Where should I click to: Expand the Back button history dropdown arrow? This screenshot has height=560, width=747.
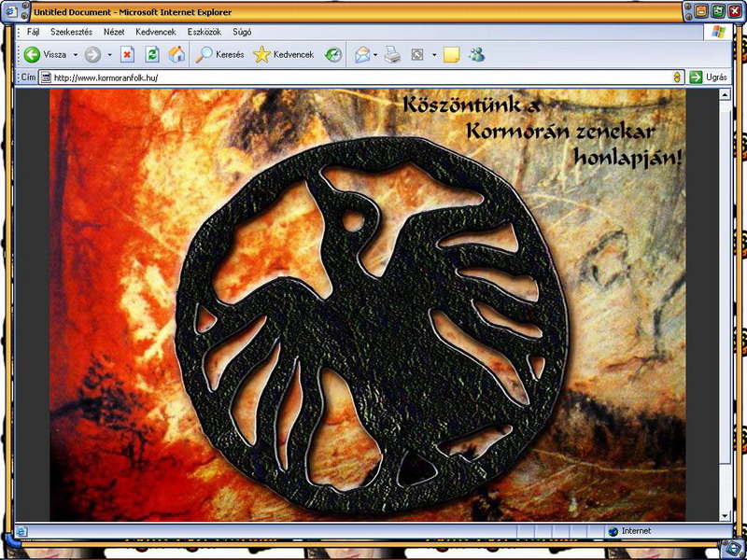(x=73, y=55)
